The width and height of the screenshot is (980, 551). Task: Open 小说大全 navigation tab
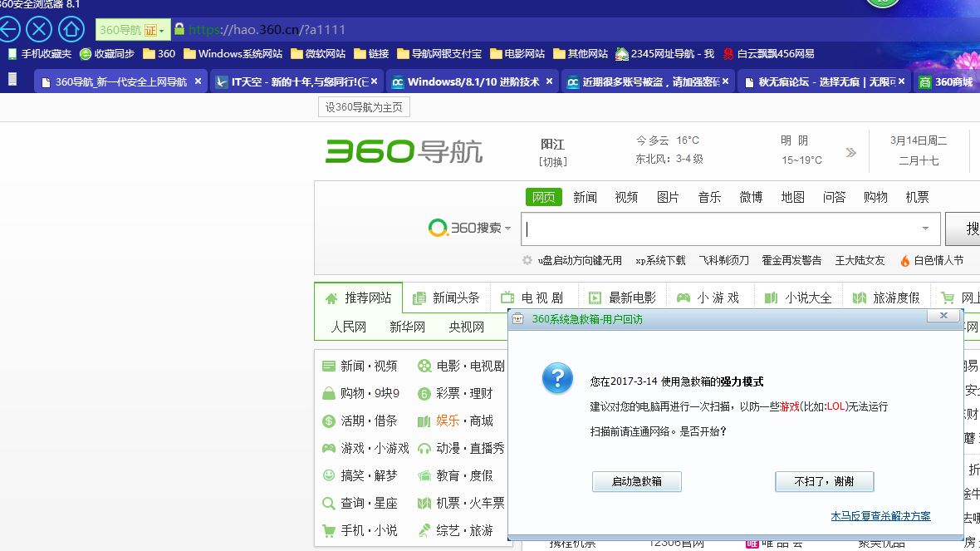(798, 298)
